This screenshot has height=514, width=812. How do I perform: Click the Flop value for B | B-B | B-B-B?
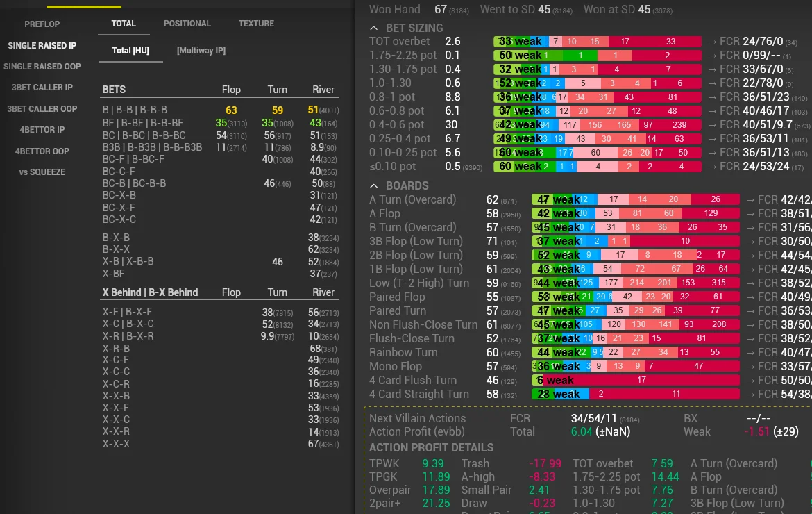point(231,110)
